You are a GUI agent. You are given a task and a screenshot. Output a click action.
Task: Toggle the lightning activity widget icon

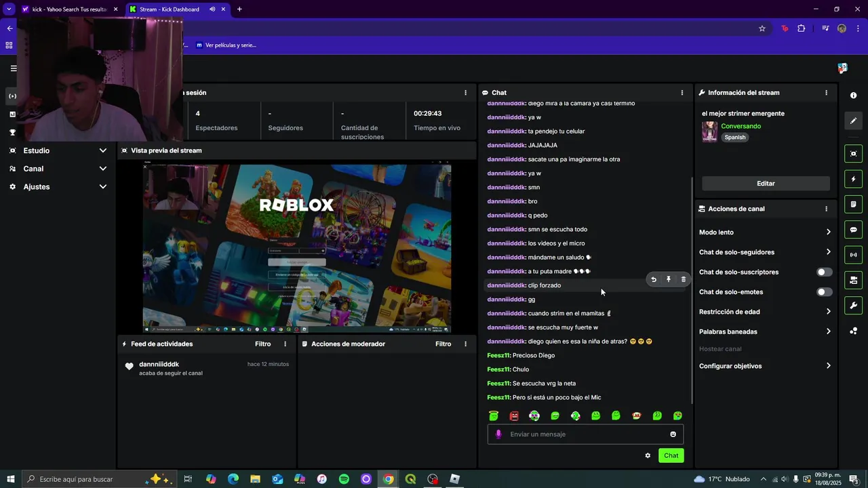click(854, 179)
